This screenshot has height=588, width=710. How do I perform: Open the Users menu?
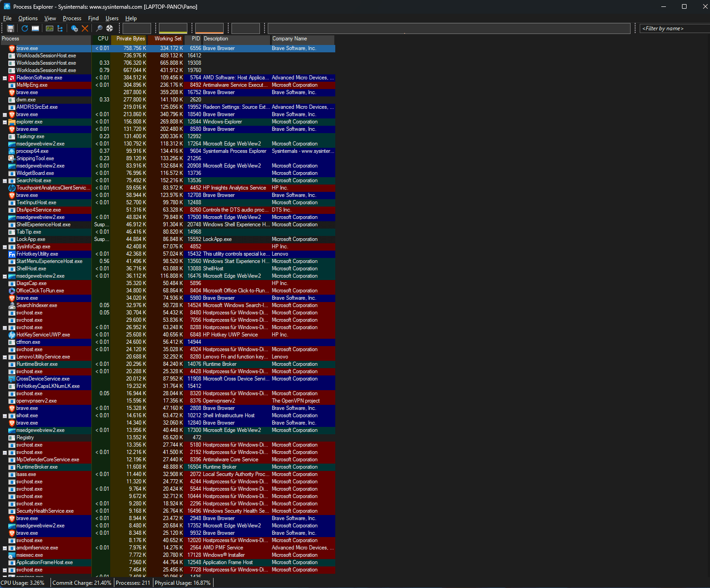click(x=112, y=18)
